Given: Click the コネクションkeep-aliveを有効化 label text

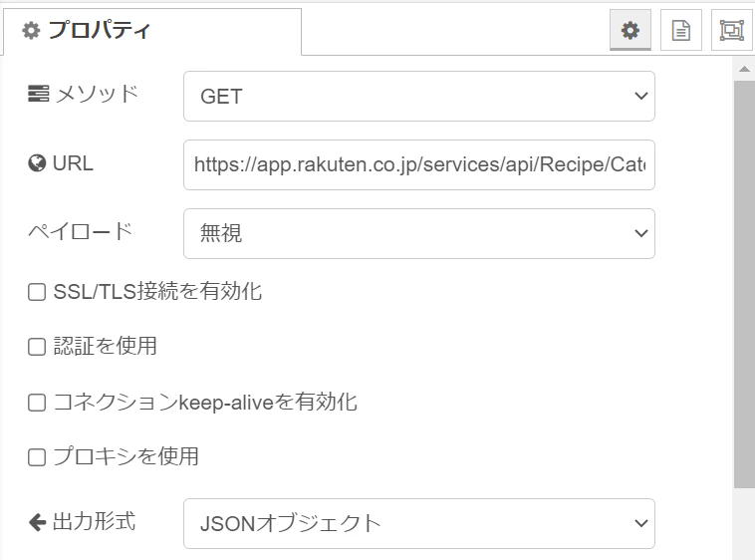Looking at the screenshot, I should [x=205, y=402].
